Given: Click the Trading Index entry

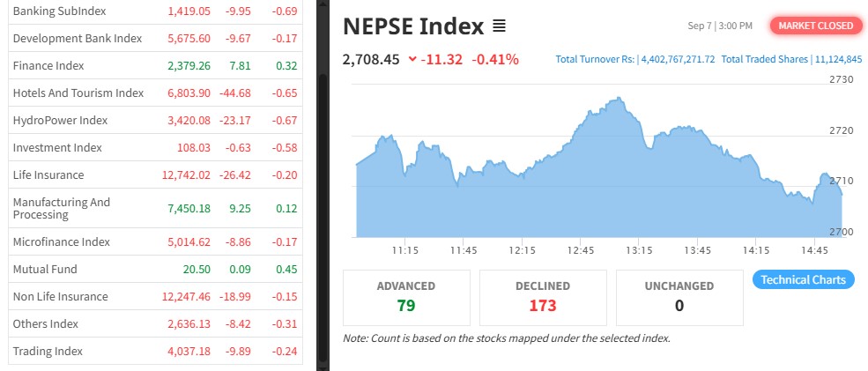Looking at the screenshot, I should point(48,352).
